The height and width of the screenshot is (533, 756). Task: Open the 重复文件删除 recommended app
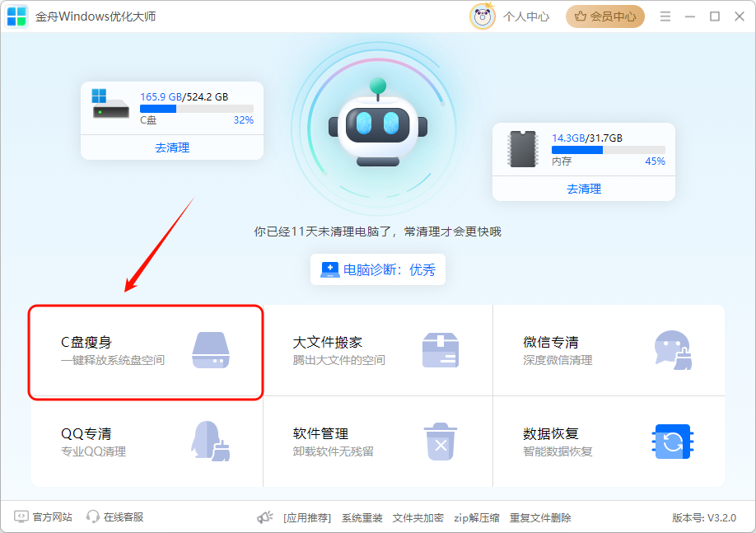[x=540, y=518]
